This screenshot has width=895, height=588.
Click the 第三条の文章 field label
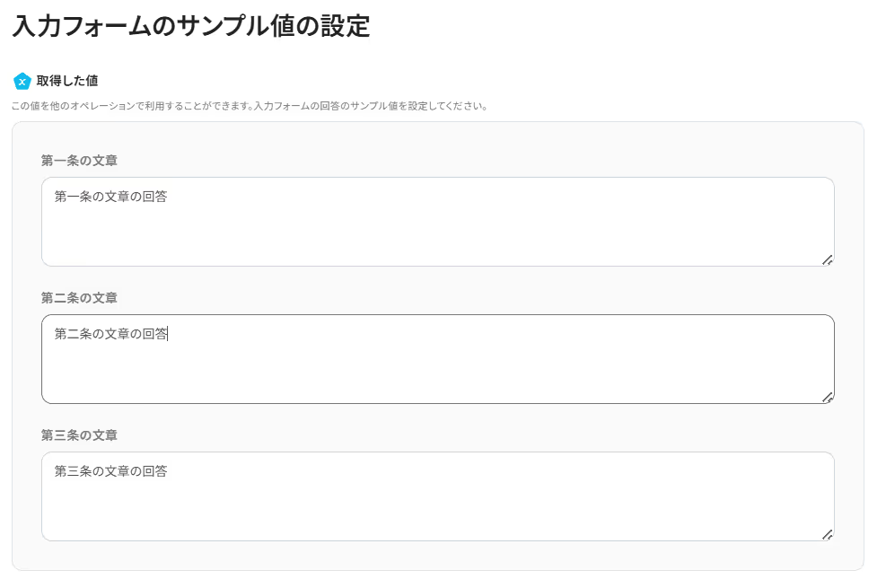click(79, 435)
